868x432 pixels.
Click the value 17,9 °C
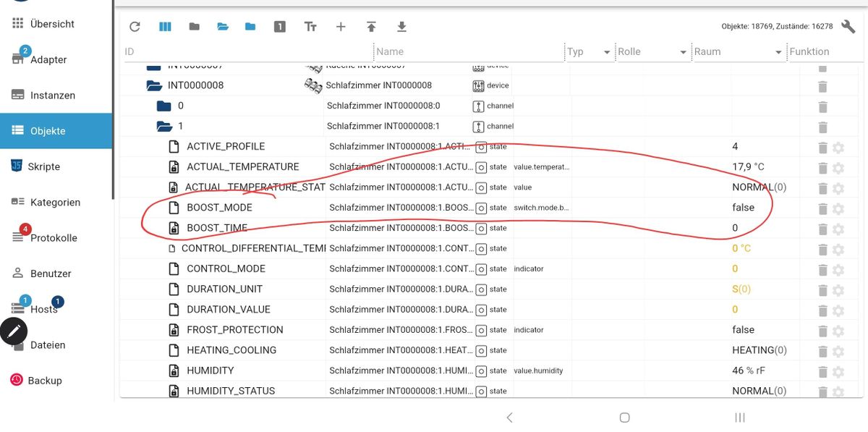tap(748, 167)
